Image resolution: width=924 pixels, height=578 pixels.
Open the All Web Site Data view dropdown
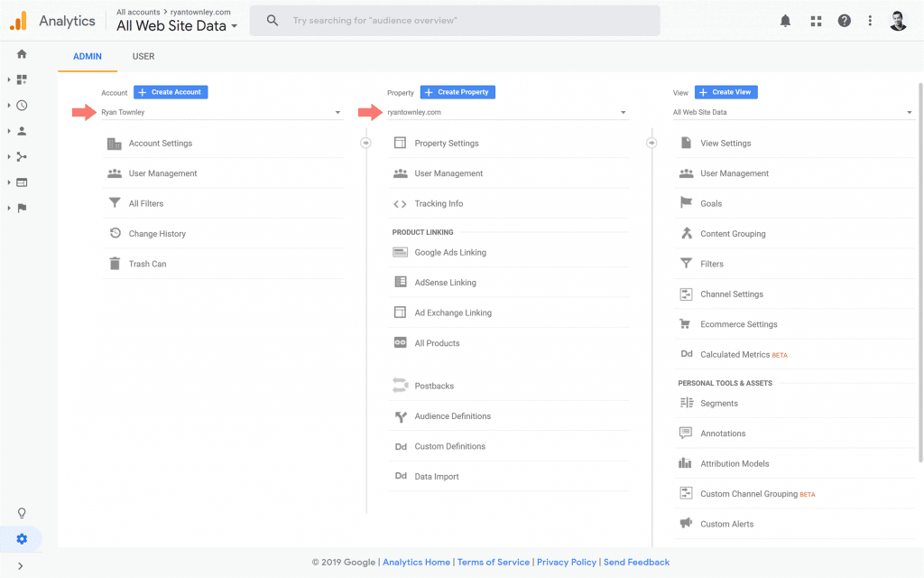click(793, 112)
